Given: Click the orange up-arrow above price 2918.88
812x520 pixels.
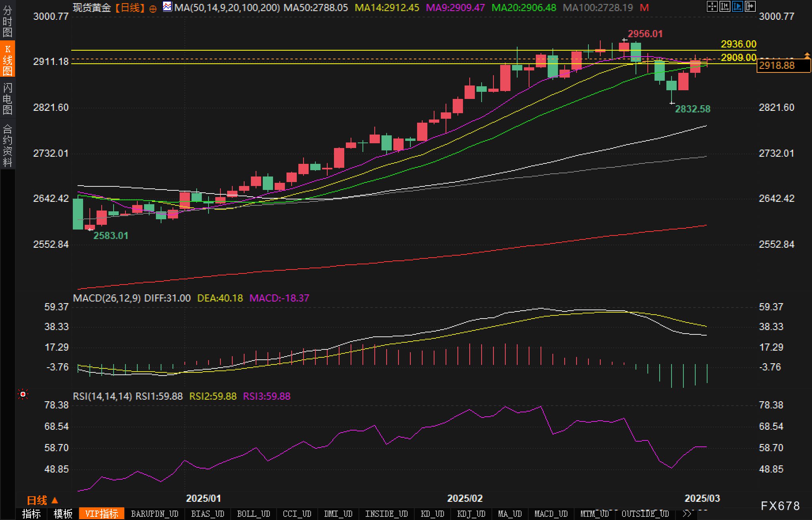Looking at the screenshot, I should pyautogui.click(x=807, y=55).
